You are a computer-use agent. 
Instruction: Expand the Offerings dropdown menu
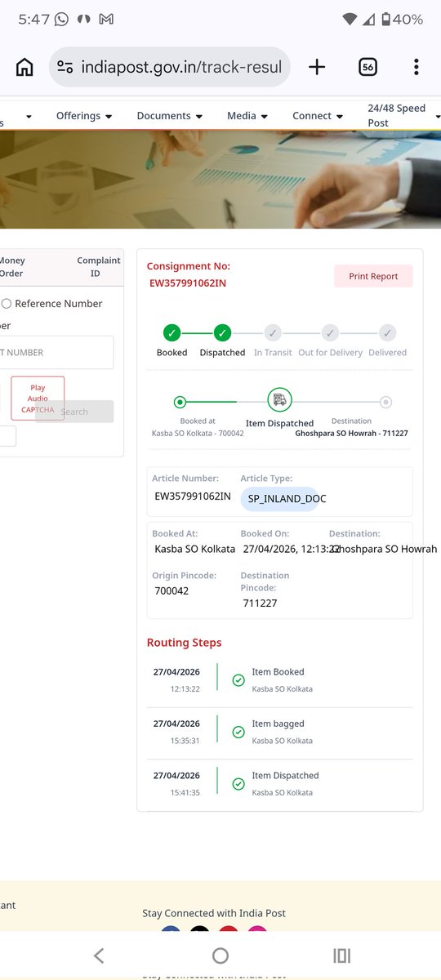[84, 116]
